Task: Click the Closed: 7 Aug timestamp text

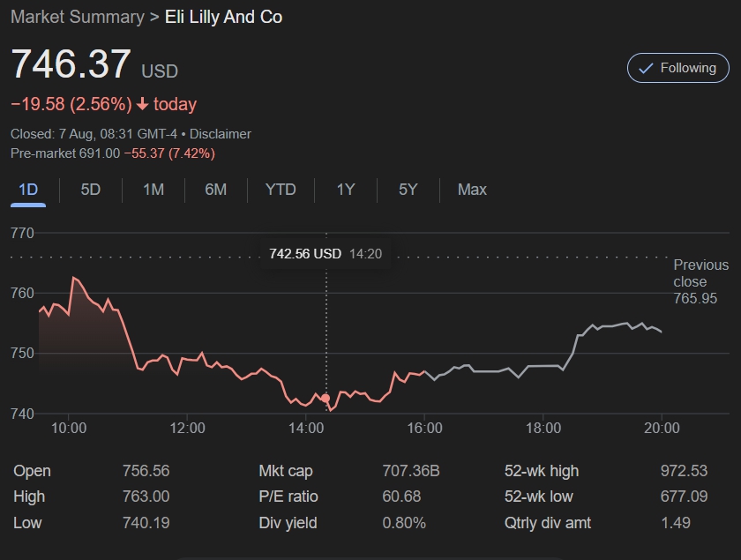Action: coord(94,134)
